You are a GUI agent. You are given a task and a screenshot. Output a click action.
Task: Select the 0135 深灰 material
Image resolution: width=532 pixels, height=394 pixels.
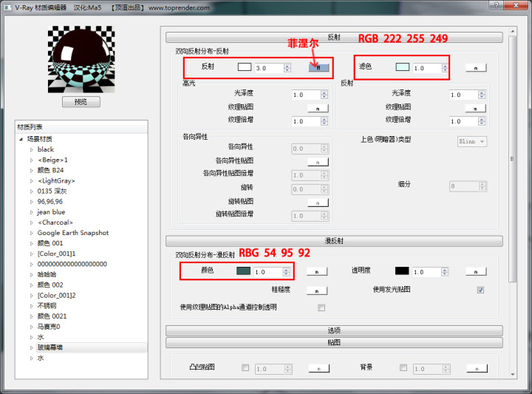click(x=52, y=191)
